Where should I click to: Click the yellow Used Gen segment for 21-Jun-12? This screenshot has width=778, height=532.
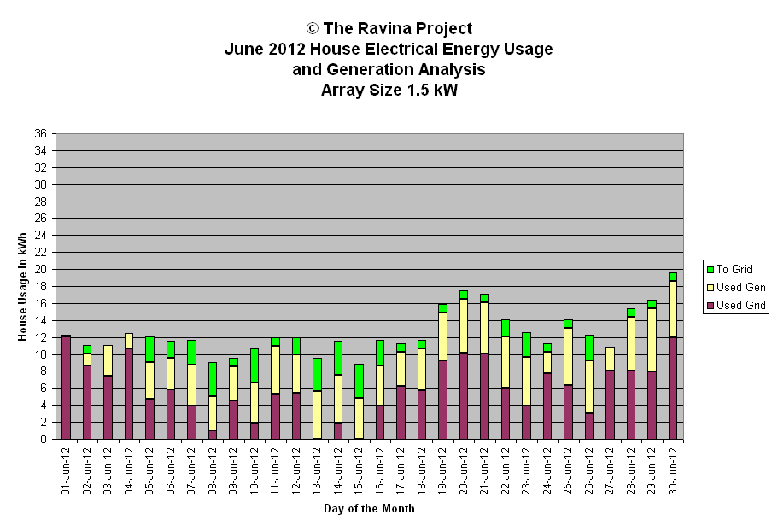point(484,328)
